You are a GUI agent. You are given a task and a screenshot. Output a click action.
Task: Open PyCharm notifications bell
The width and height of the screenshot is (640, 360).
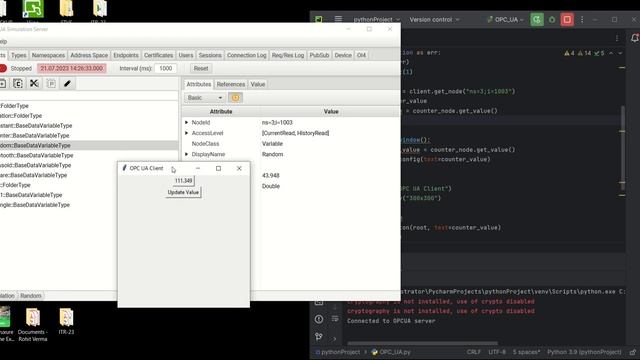[x=635, y=38]
